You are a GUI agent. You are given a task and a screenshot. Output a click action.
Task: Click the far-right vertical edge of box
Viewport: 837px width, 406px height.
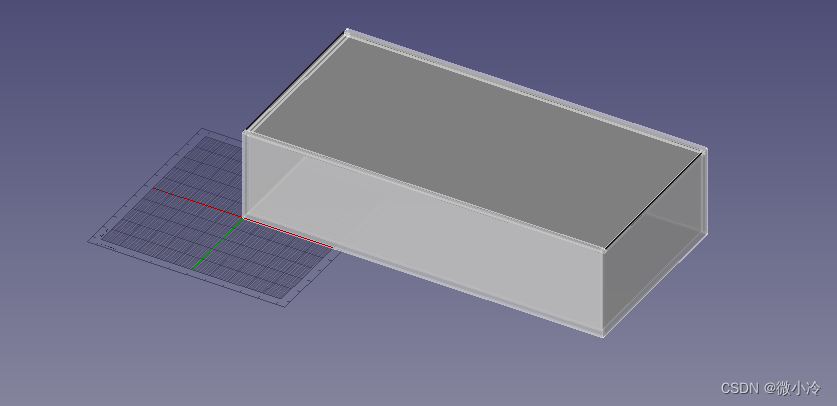pos(706,193)
